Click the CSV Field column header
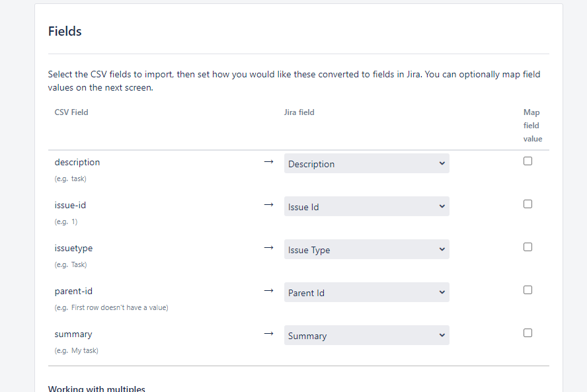The width and height of the screenshot is (587, 392). pyautogui.click(x=71, y=112)
